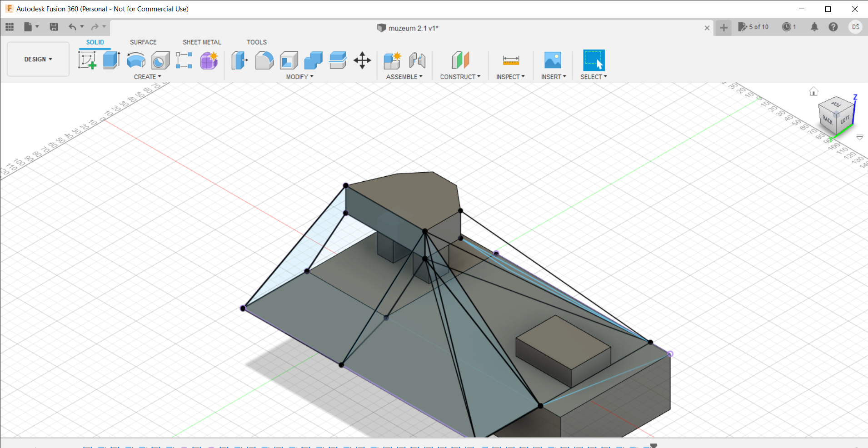This screenshot has width=868, height=448.
Task: Open the Data Panel grid icon
Action: tap(10, 27)
